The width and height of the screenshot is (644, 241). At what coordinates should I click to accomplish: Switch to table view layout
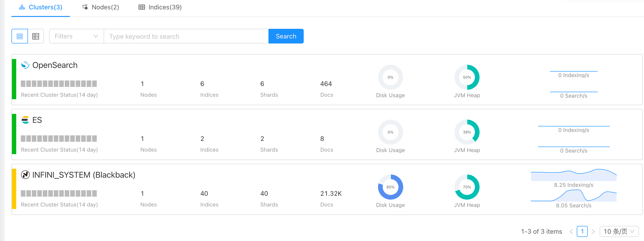click(x=36, y=36)
